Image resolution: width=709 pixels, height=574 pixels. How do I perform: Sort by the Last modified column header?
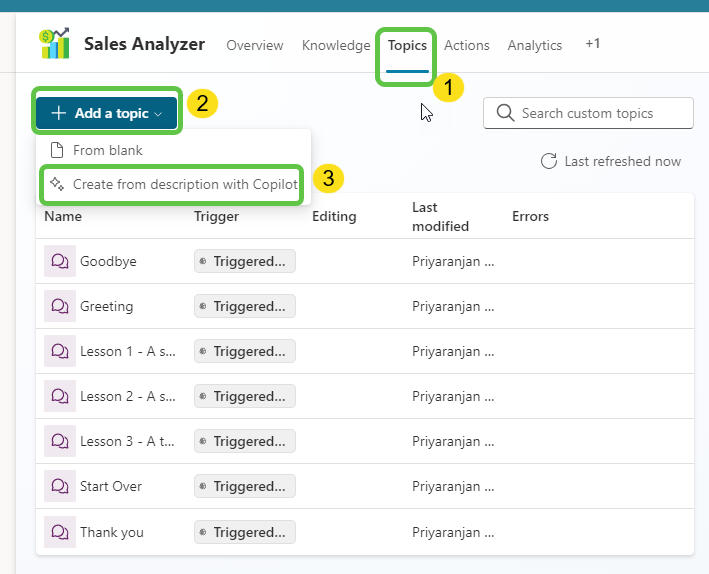440,216
